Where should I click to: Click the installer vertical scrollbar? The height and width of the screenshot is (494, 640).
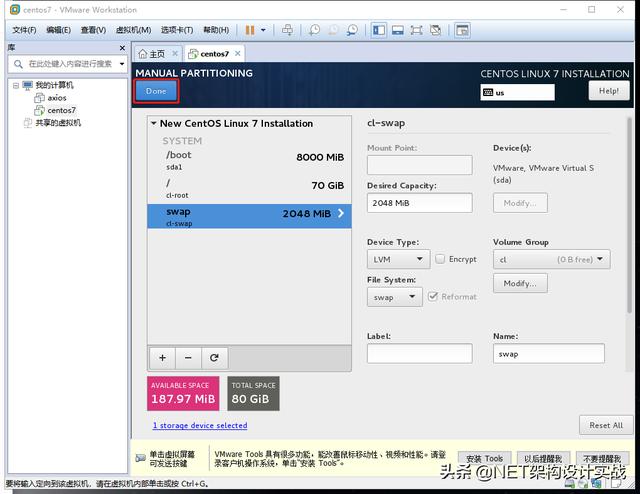tap(629, 216)
